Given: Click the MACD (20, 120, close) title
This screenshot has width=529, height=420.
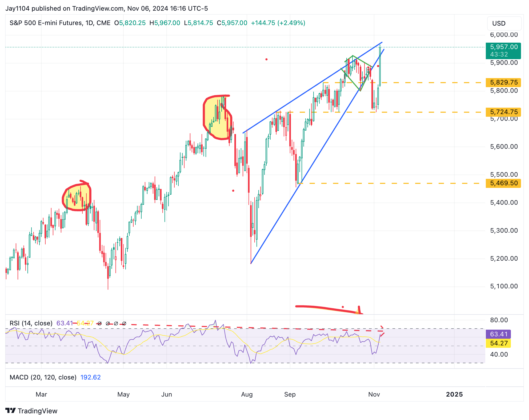Looking at the screenshot, I should pos(43,377).
